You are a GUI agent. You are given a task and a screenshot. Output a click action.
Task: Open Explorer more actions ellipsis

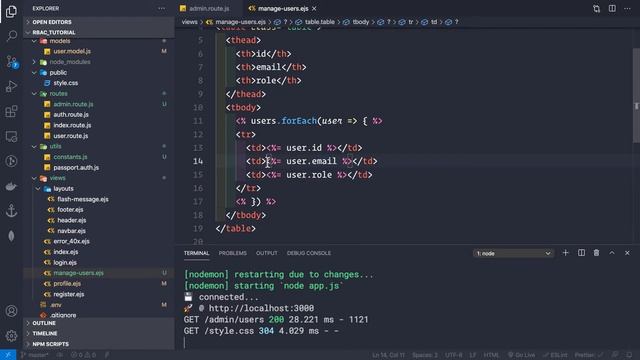[x=162, y=9]
